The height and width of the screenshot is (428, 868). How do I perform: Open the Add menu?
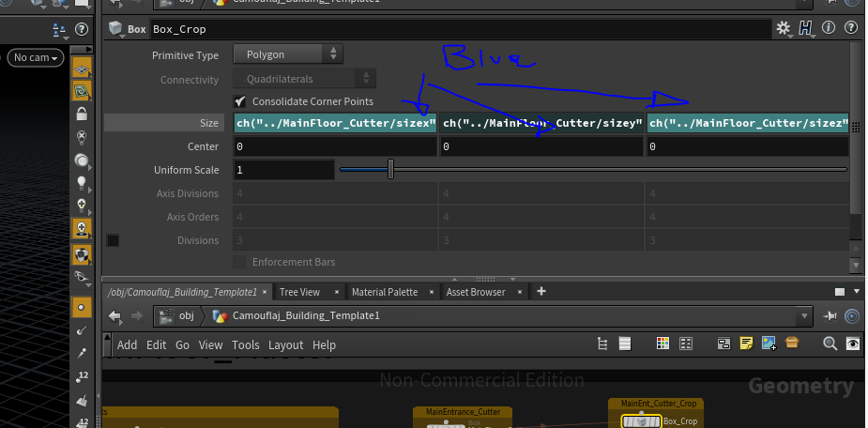(x=127, y=345)
